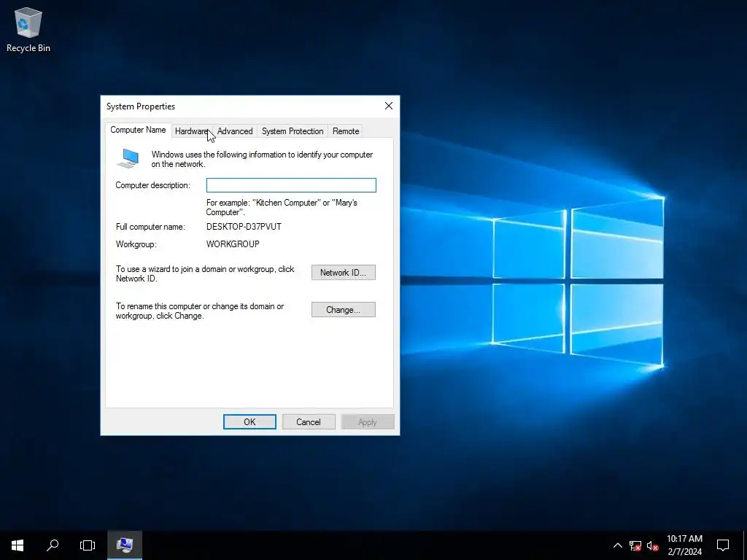
Task: Click the greyed-out Apply button
Action: click(368, 422)
